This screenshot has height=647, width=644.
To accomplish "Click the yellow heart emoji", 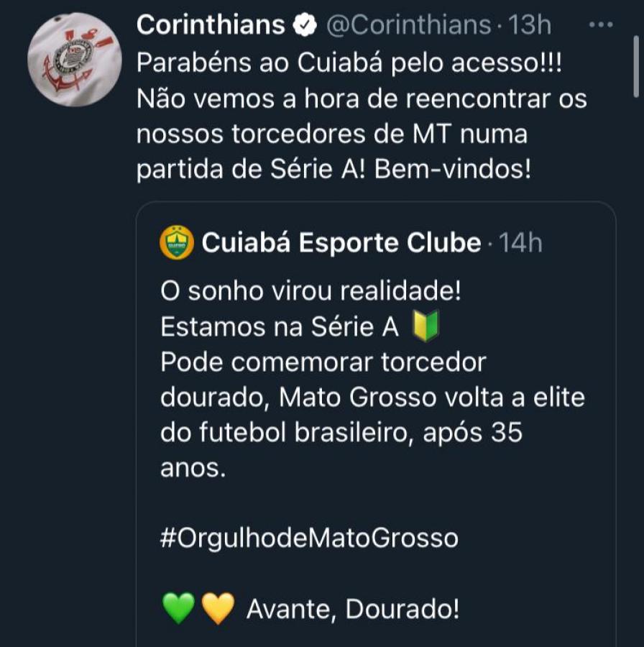I will point(218,610).
